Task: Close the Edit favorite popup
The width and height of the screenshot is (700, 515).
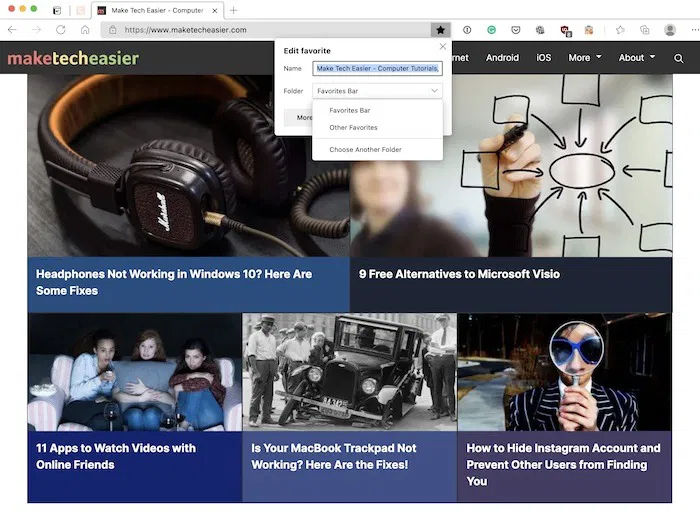Action: click(443, 46)
